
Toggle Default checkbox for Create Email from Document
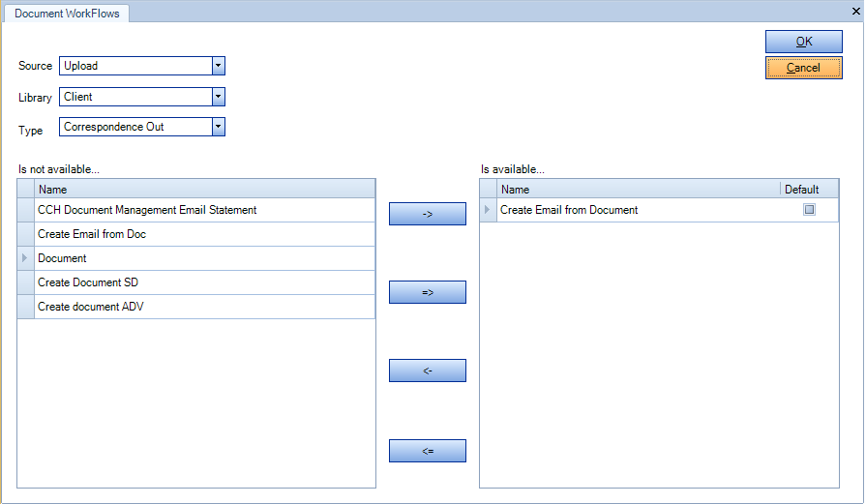809,209
